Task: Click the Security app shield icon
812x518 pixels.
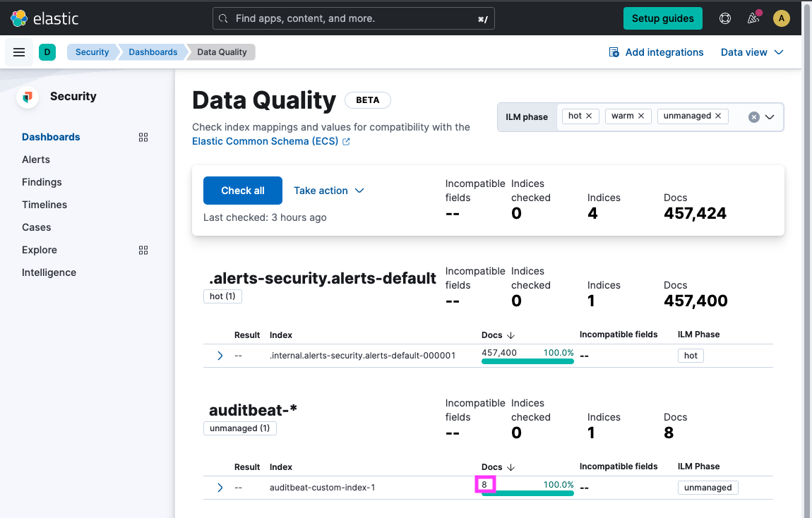Action: [28, 97]
